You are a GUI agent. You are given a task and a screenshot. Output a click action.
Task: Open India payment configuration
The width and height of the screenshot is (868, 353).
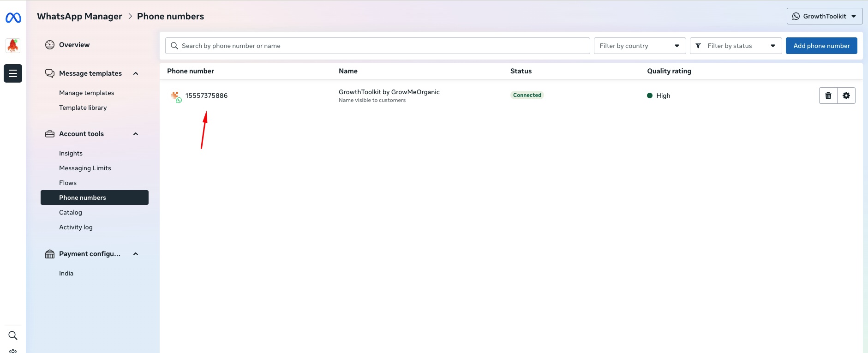[66, 273]
